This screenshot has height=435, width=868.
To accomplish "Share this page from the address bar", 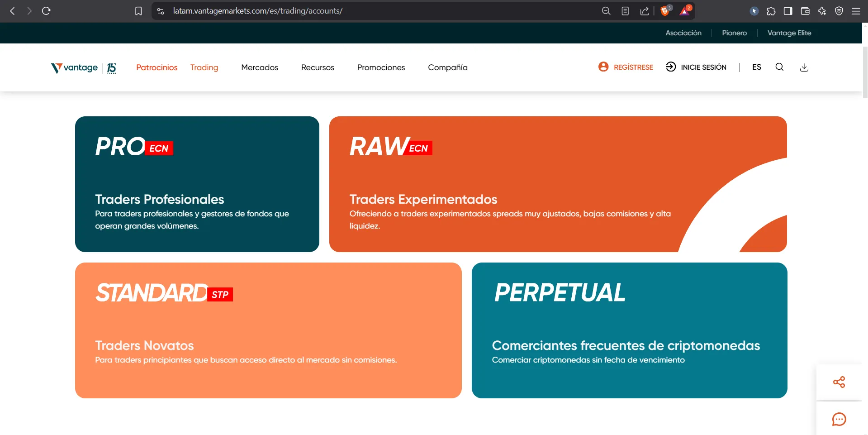I will click(x=645, y=11).
